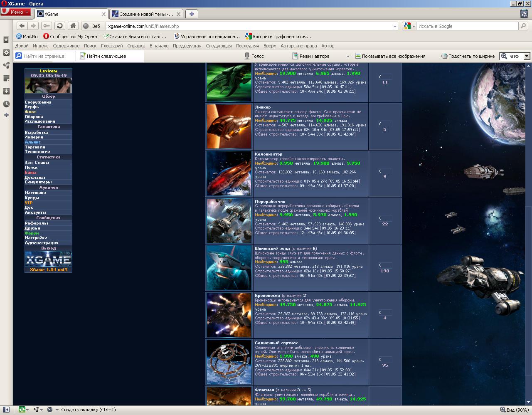Screen dimensions: 532x415
Task: Click the Back navigation arrow
Action: (x=22, y=26)
